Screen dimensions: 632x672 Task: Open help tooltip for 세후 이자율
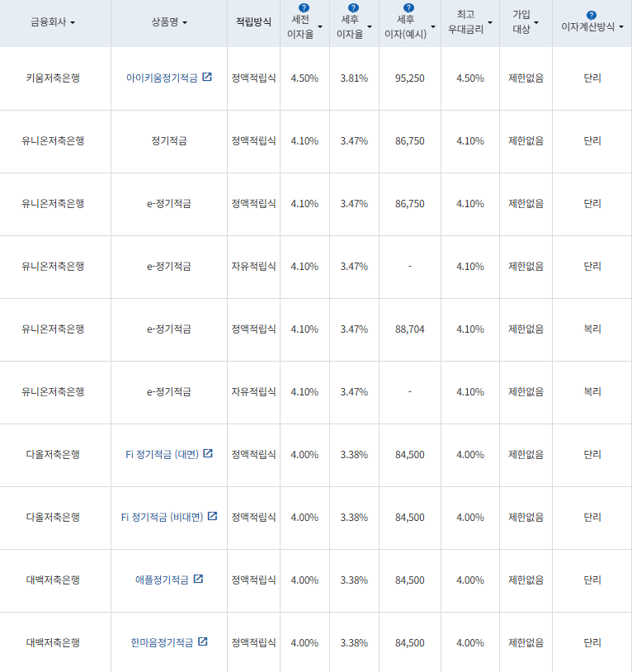353,7
